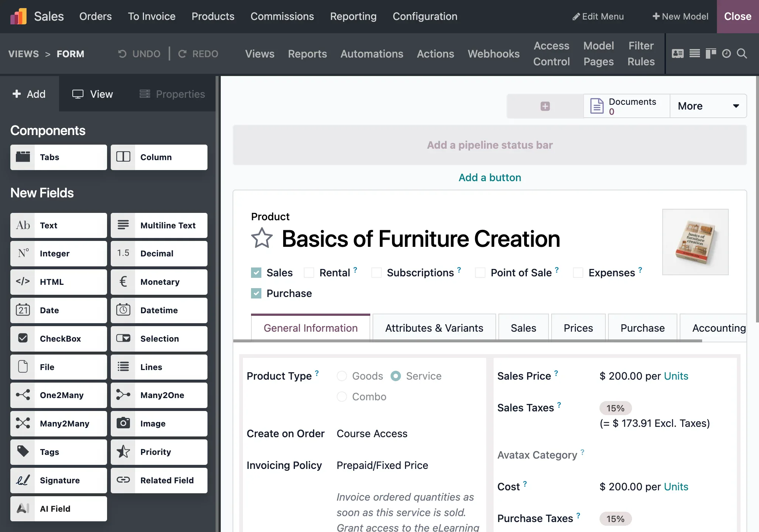
Task: Click the product image thumbnail
Action: [x=695, y=242]
